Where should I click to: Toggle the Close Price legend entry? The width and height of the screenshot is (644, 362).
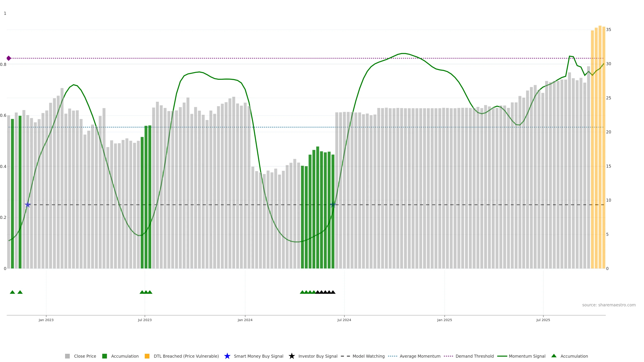tap(85, 356)
